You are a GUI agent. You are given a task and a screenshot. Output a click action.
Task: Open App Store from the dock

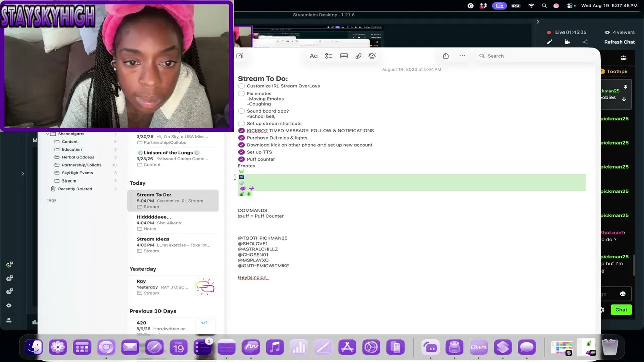click(x=347, y=347)
